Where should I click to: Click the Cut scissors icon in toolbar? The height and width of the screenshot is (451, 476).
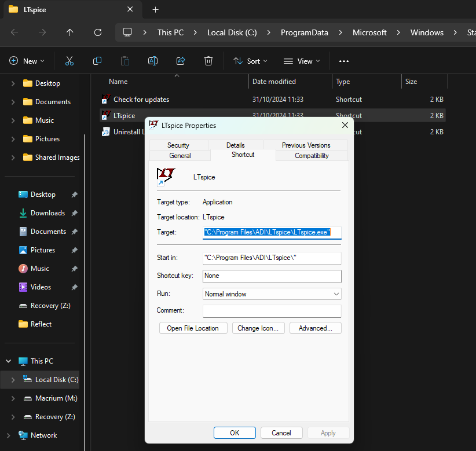(x=69, y=61)
